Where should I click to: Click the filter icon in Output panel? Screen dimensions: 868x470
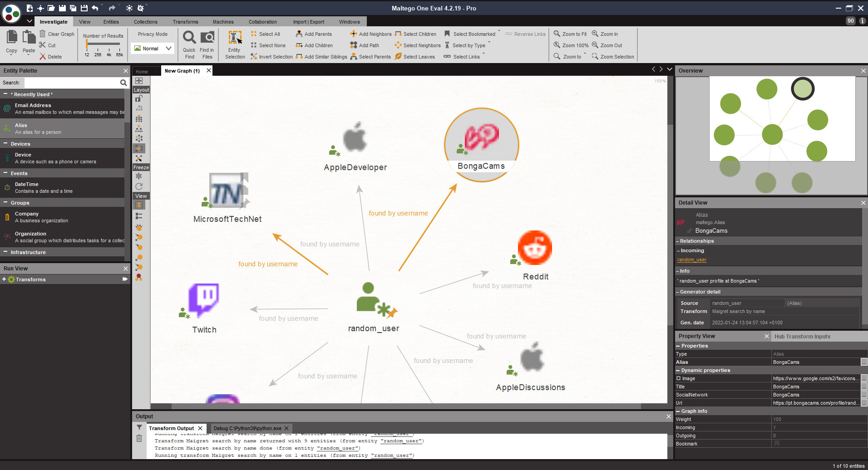click(139, 427)
